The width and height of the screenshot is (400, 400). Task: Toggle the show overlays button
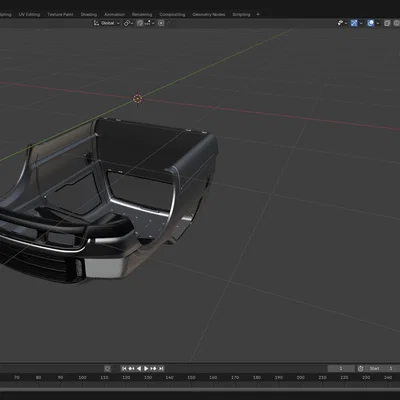click(x=370, y=23)
